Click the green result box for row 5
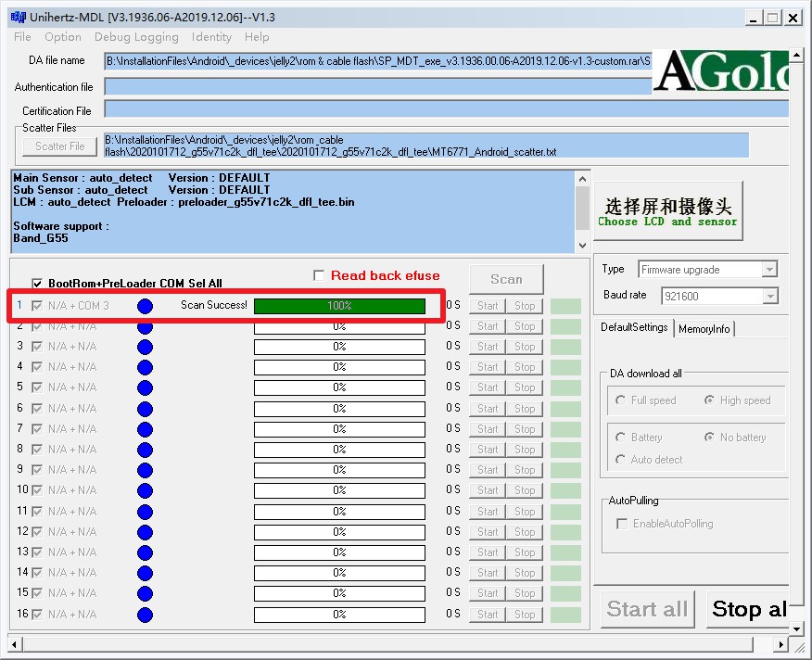Viewport: 812px width, 660px height. (x=565, y=387)
